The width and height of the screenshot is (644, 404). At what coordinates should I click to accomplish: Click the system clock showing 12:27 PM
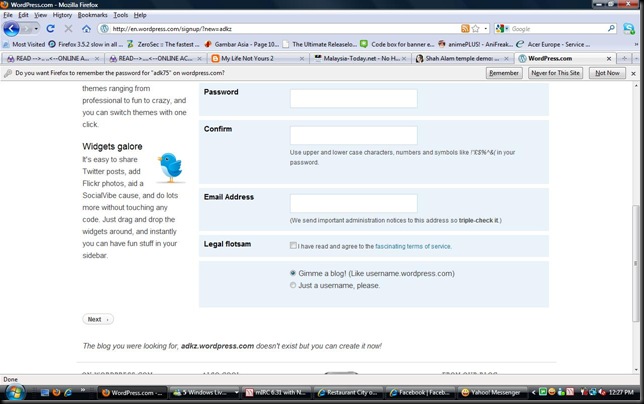621,393
